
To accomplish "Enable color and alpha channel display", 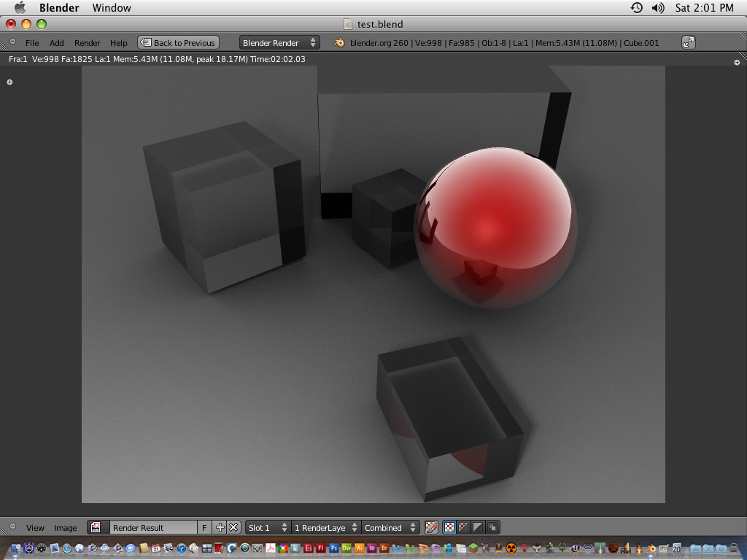I will [x=463, y=528].
